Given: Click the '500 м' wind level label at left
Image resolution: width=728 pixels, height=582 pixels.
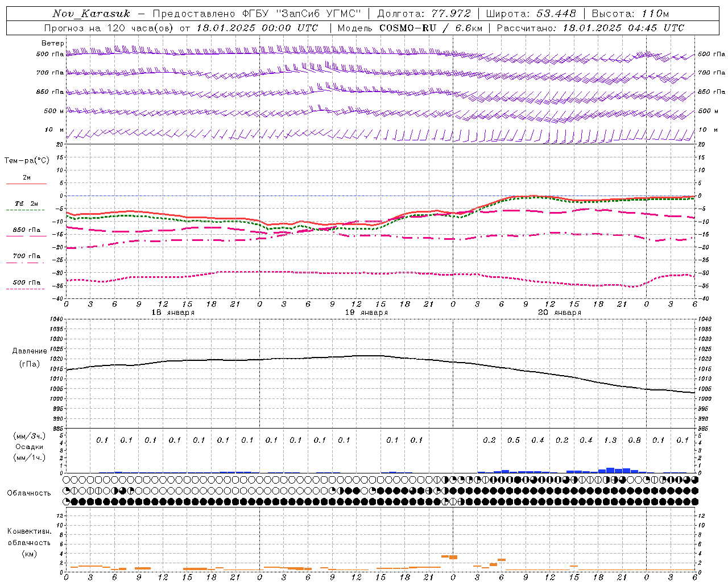Looking at the screenshot, I should [x=54, y=111].
